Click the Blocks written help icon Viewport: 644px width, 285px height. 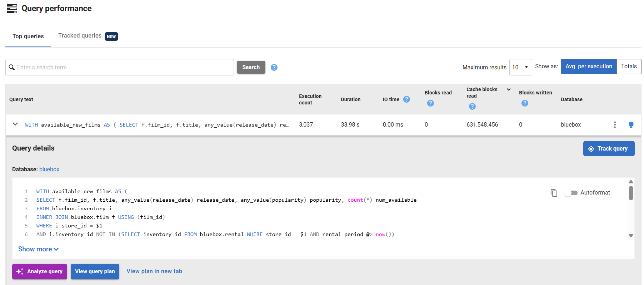tap(524, 103)
